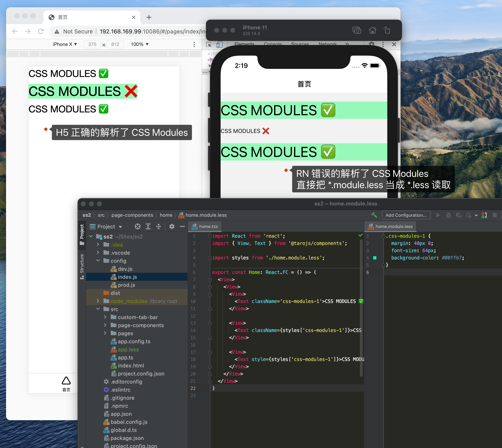Toggle device toolbar in DevTools
The width and height of the screenshot is (502, 448).
click(219, 44)
